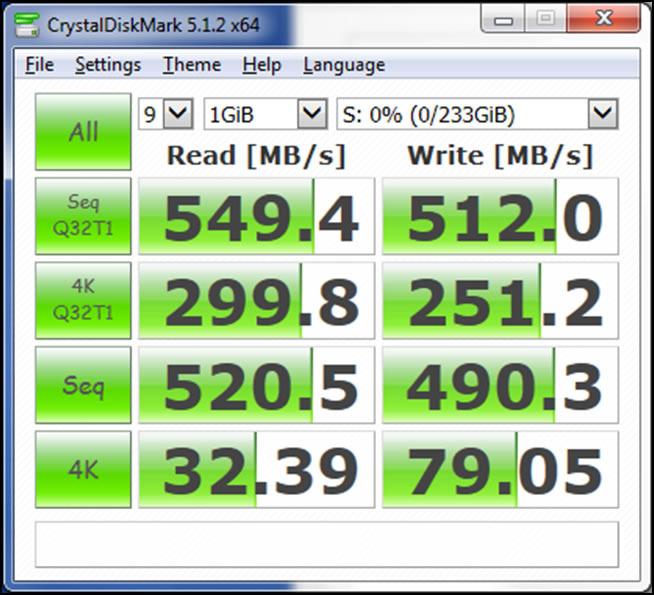Click the CrystalDiskMark app icon in title bar

(26, 25)
